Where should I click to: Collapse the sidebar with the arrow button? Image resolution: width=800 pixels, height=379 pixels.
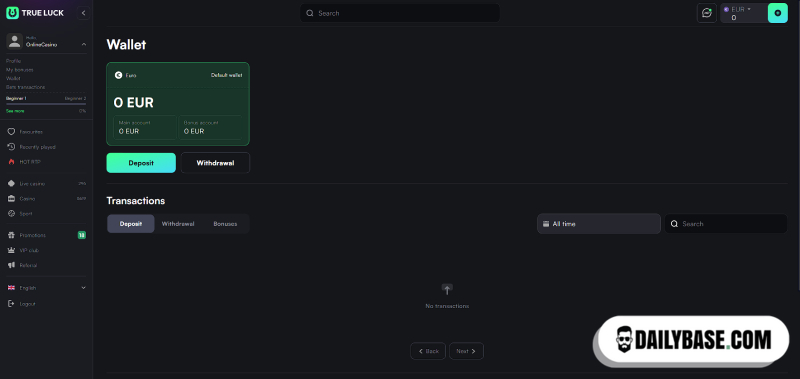(x=84, y=13)
